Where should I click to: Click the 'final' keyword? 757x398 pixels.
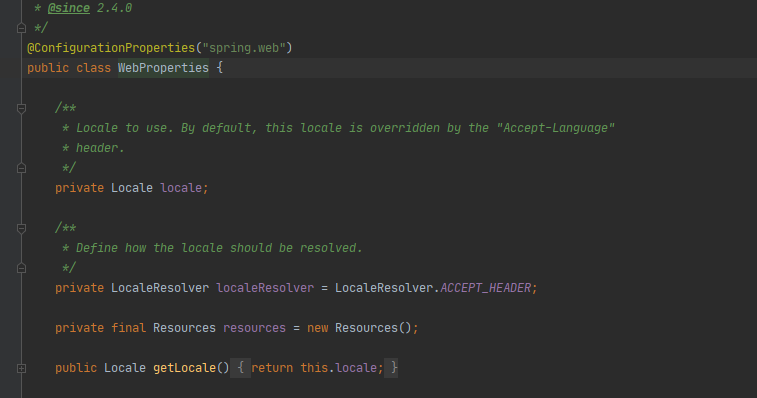128,328
